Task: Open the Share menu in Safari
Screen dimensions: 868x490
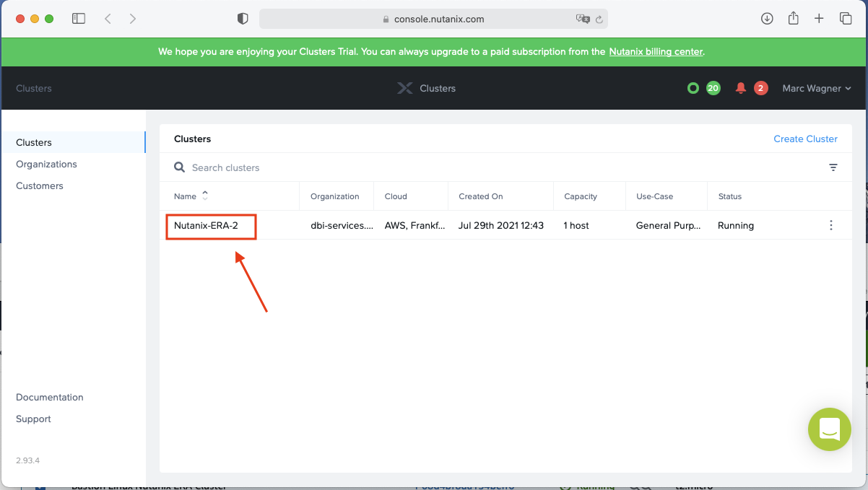Action: pyautogui.click(x=793, y=19)
